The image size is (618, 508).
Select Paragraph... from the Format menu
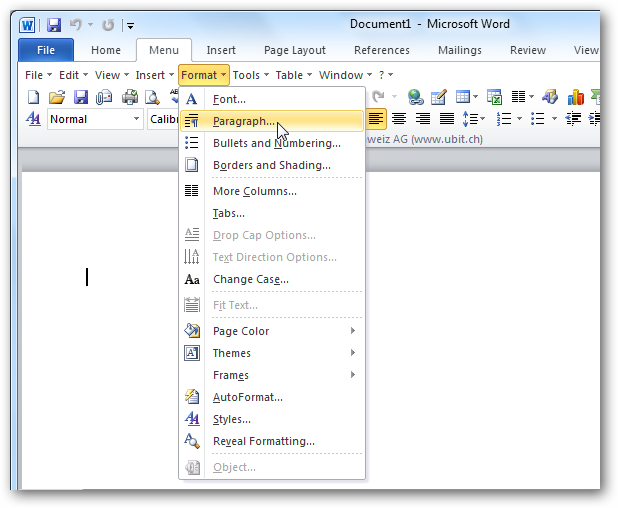pos(244,121)
